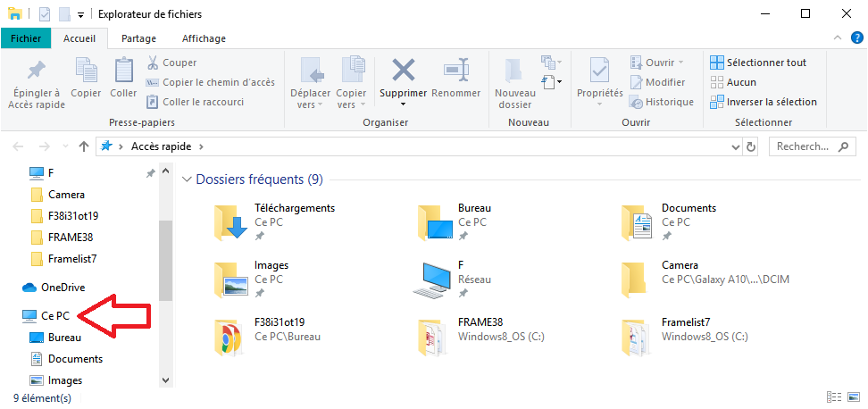Collapse the Dossiers fréquents group
868x409 pixels.
pyautogui.click(x=188, y=179)
